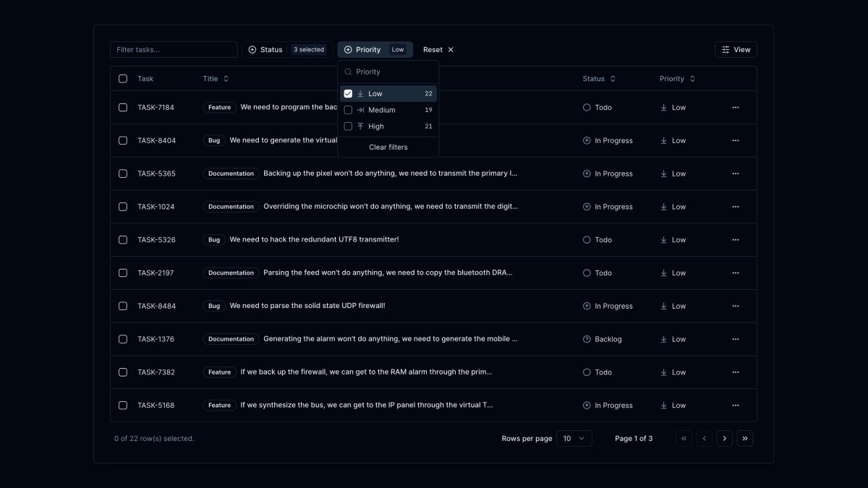Click title "We need to hack the redundant UTF8 transmitter!"
This screenshot has width=868, height=488.
pyautogui.click(x=314, y=240)
